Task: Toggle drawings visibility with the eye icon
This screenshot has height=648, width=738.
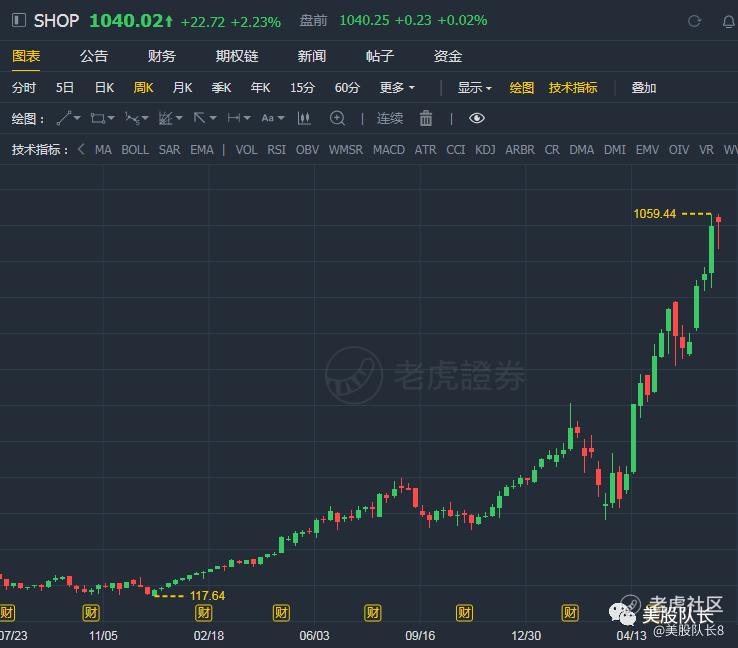Action: pos(476,118)
